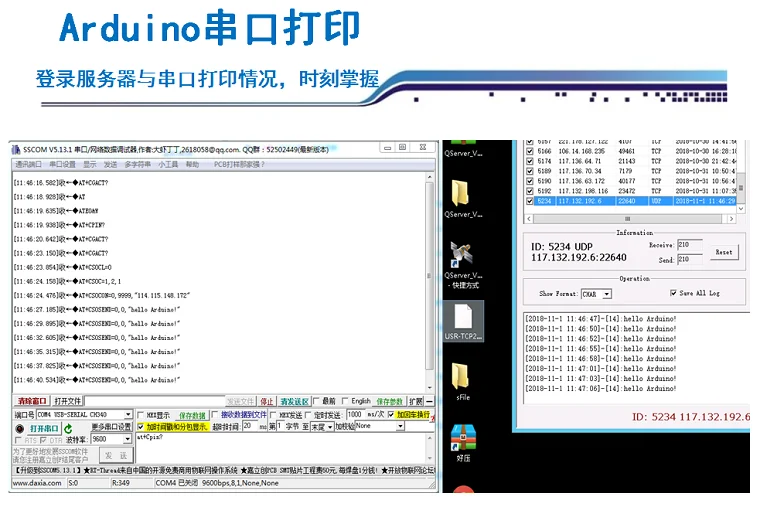Click the 清除窗口 button

[x=32, y=401]
